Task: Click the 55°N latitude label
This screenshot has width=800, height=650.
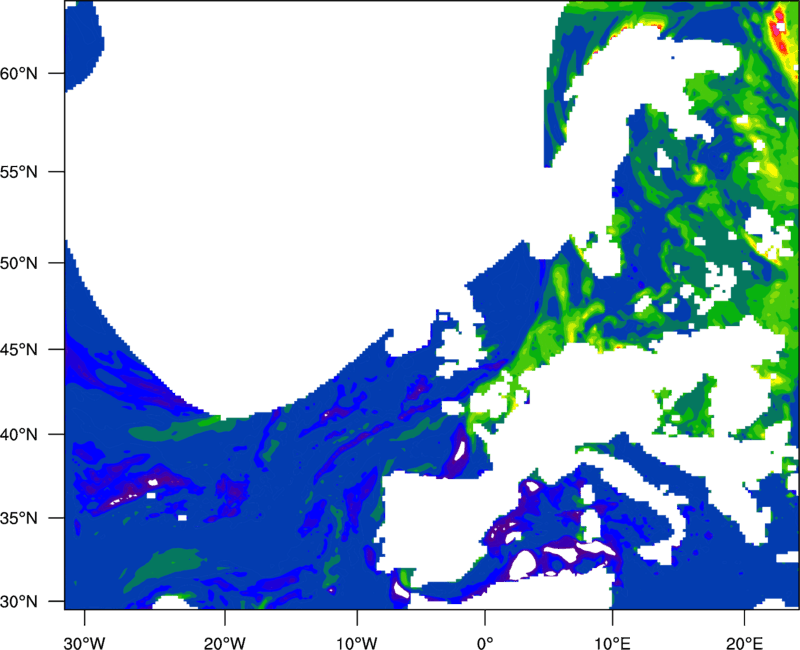Action: 19,172
